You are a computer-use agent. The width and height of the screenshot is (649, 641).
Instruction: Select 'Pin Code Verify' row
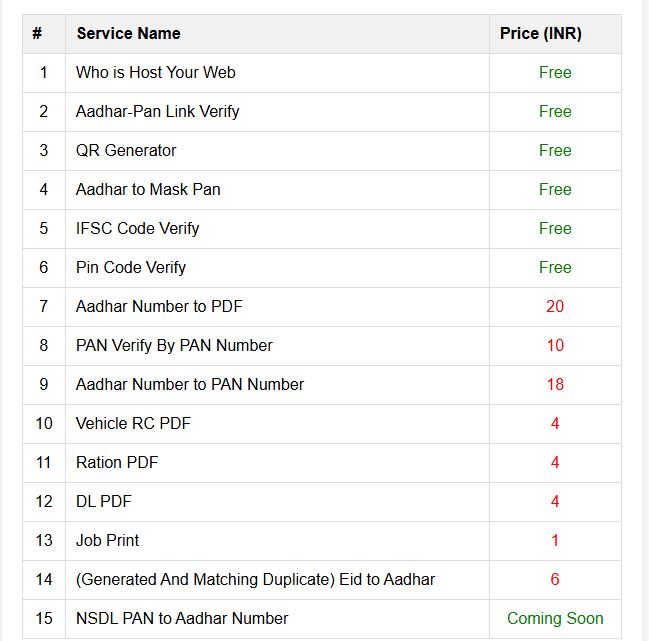click(131, 267)
